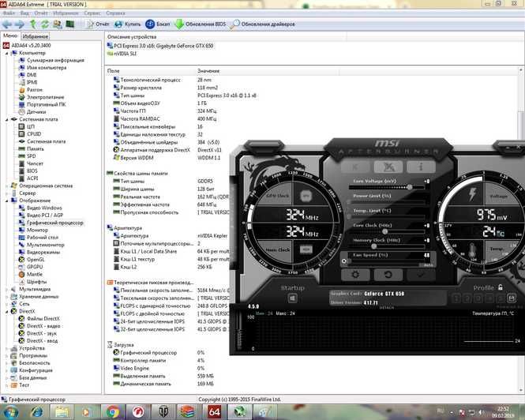Collapse the DirectX tree node
The width and height of the screenshot is (525, 420).
[6, 312]
